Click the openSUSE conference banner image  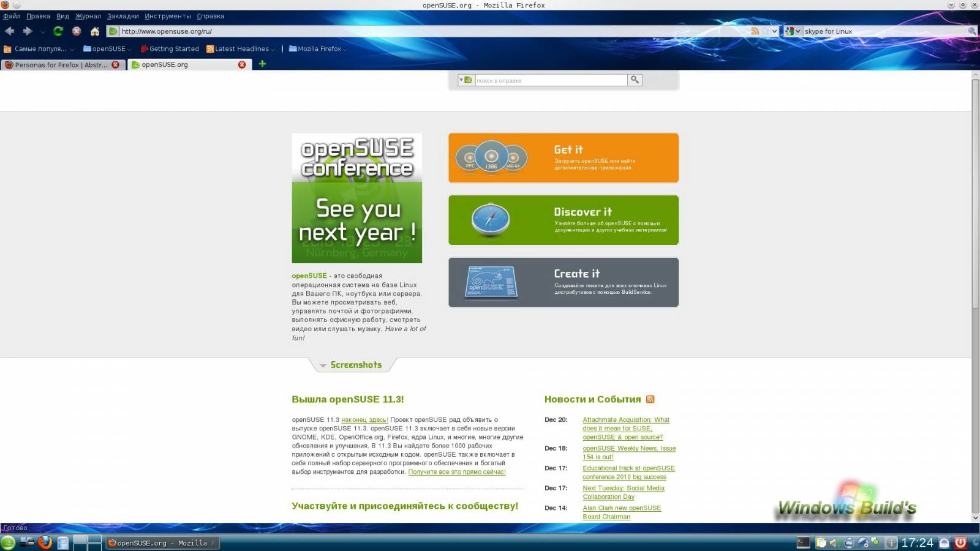coord(356,198)
